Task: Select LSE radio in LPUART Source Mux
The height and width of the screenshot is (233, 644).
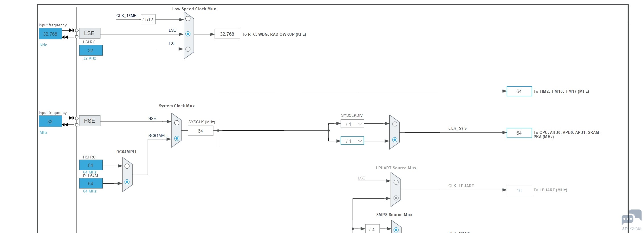Action: click(x=396, y=182)
